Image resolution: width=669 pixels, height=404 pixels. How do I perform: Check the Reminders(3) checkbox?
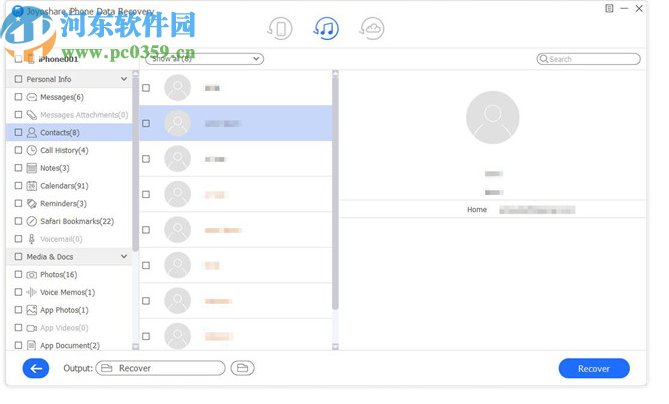coord(18,203)
